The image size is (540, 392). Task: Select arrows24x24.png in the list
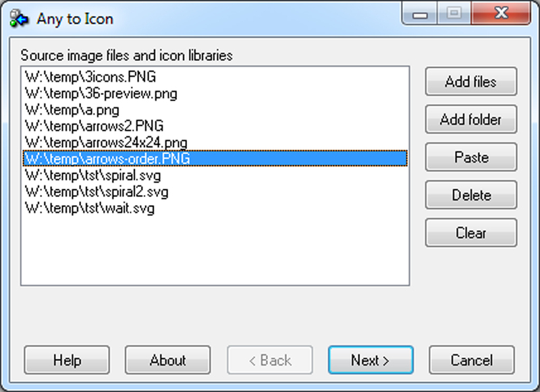[215, 142]
